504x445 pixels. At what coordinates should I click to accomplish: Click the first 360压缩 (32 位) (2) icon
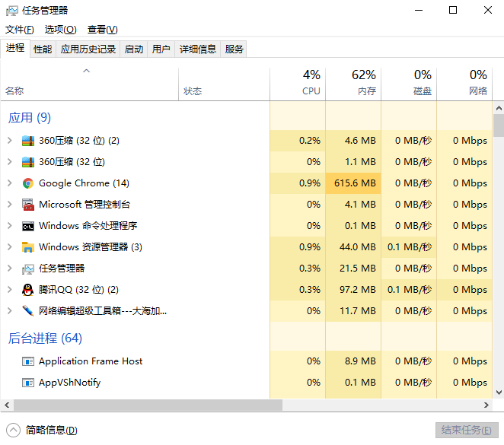(28, 141)
